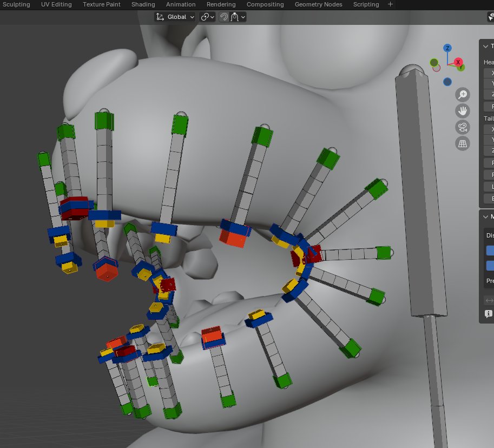Click the unlabeled dark green gizmo circle

434,62
